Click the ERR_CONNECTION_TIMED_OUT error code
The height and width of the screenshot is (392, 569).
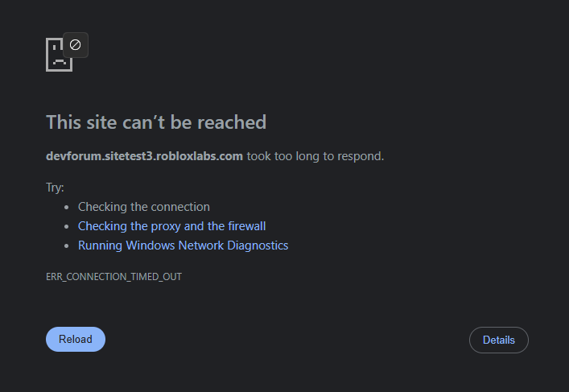(114, 277)
